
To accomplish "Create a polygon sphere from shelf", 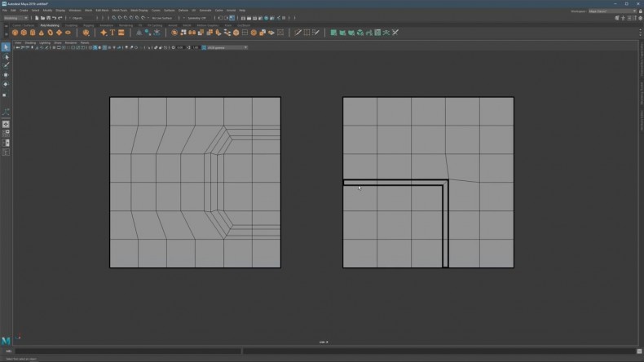I will 15,33.
